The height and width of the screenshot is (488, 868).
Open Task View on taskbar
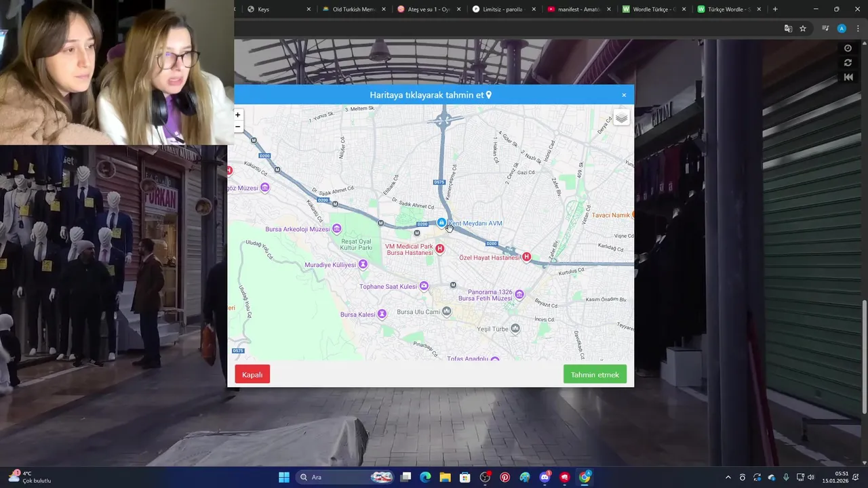[x=406, y=477]
